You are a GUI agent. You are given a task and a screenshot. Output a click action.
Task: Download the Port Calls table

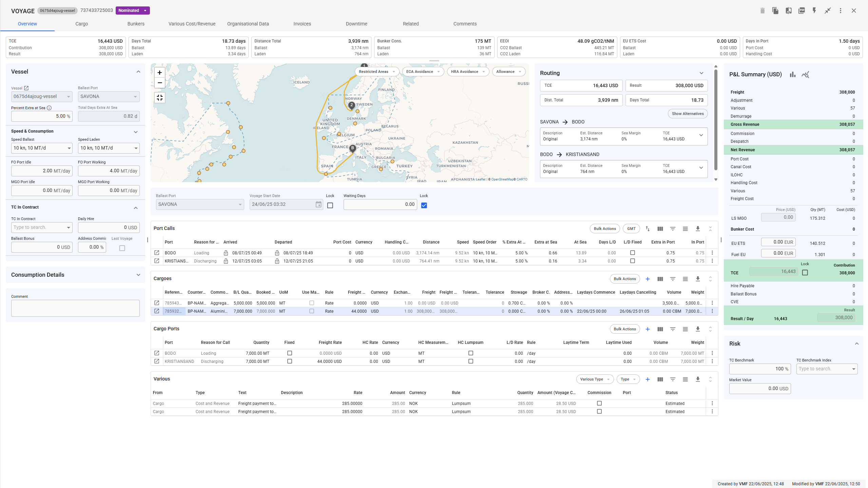point(698,229)
